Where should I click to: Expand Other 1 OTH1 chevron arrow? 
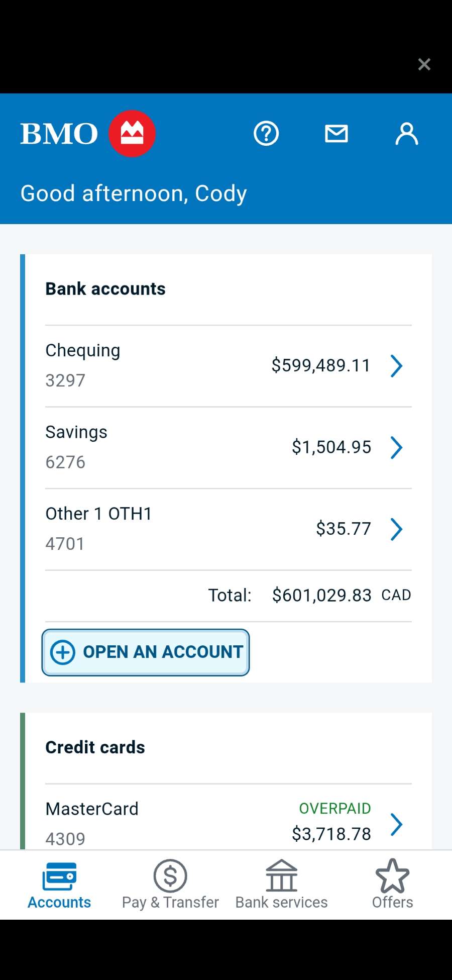(396, 529)
